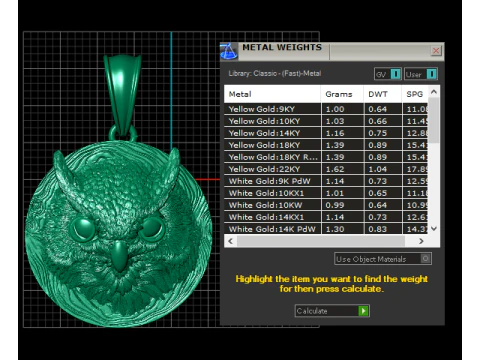Click the Metal Weights scale icon
The image size is (480, 360).
click(229, 51)
